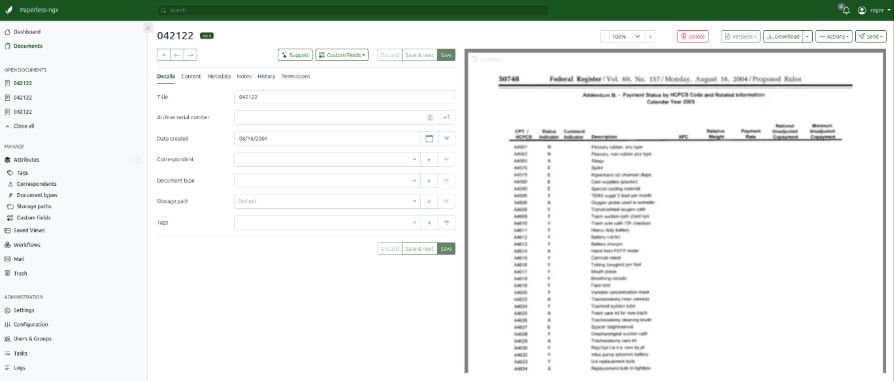Image resolution: width=894 pixels, height=381 pixels.
Task: Click the top Save & next button
Action: (x=420, y=55)
